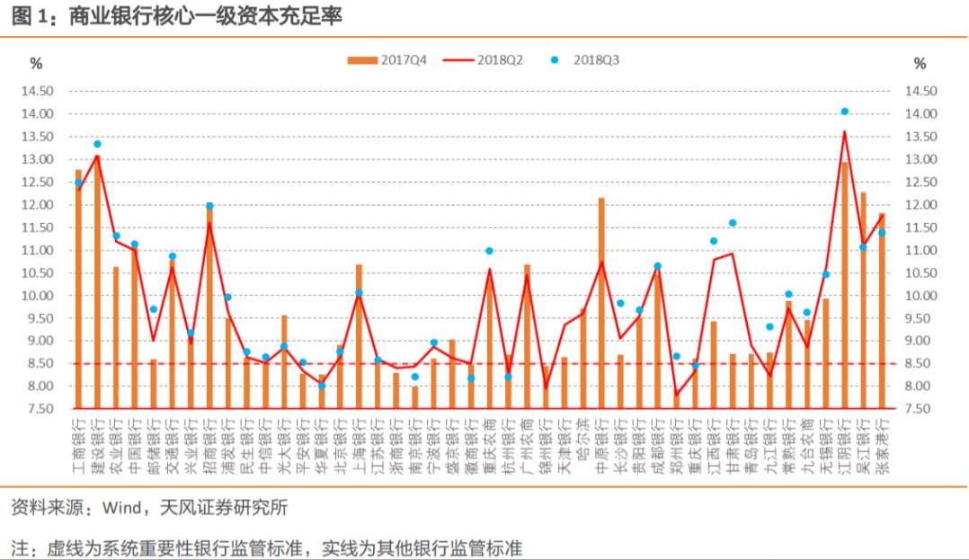Click the 中原银行 axis label
This screenshot has height=560, width=969.
602,446
